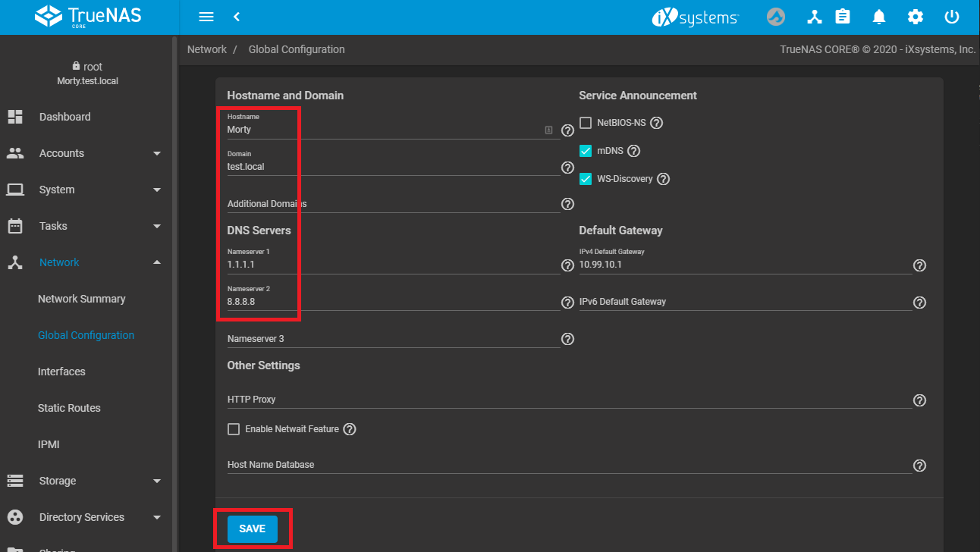
Task: Click help icon beside IPv4 Default Gateway
Action: click(x=919, y=265)
